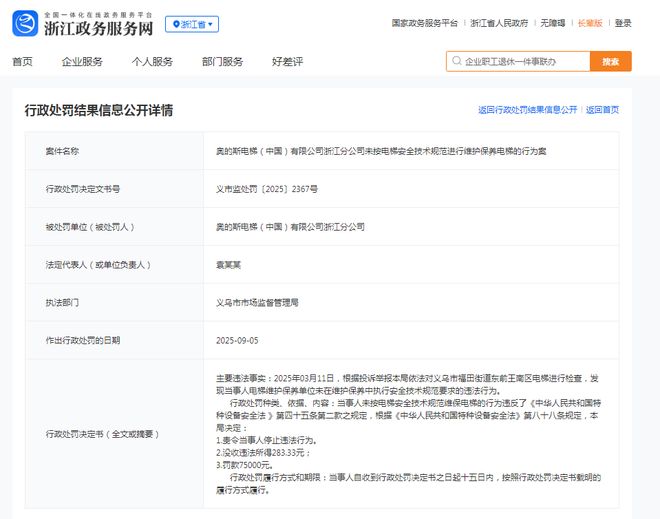Screen dimensions: 660x519
Task: Click 返回行政处罚结果信息公开 link
Action: coord(527,109)
